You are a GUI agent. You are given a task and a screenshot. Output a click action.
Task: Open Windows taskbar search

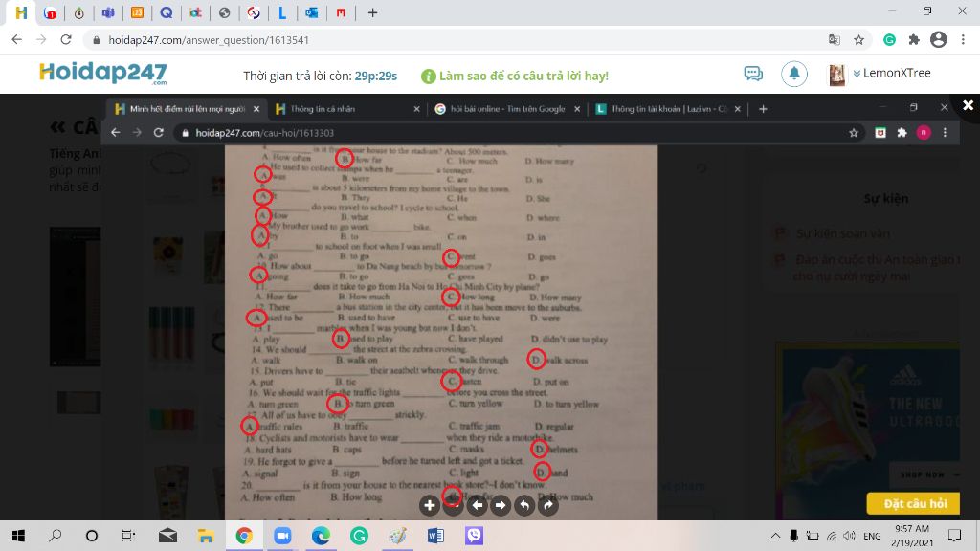(55, 536)
